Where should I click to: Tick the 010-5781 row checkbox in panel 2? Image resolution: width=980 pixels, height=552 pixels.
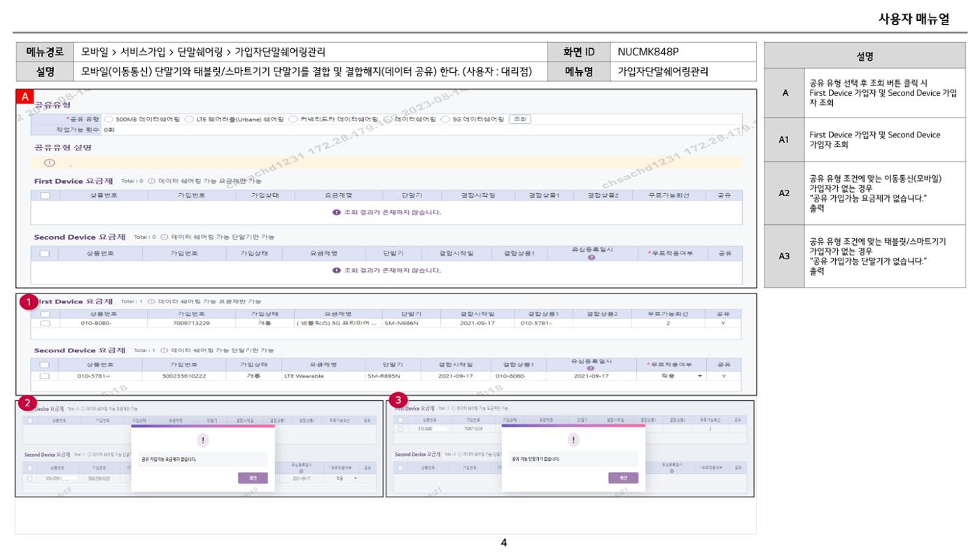pos(29,478)
